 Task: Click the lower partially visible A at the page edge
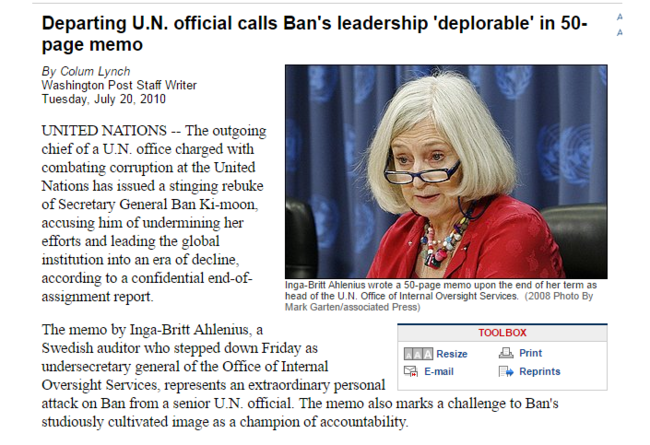click(x=619, y=32)
